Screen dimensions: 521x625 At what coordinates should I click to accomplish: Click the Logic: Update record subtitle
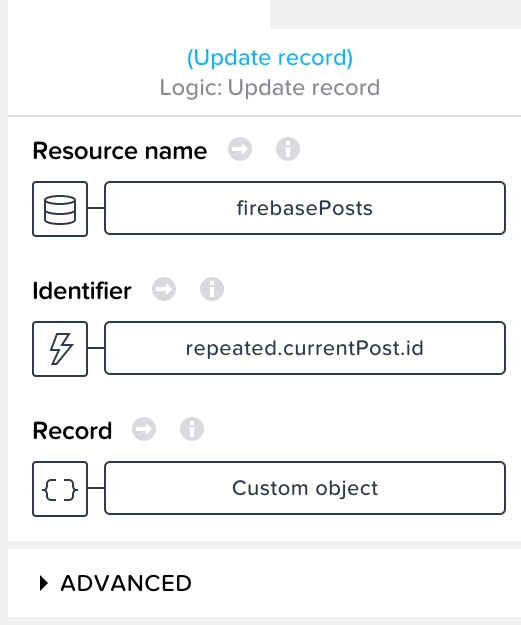point(270,88)
